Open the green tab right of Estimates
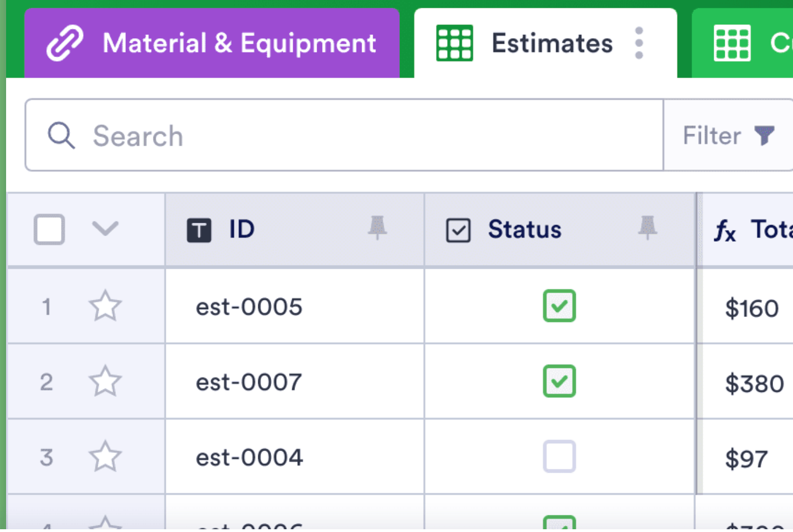The image size is (793, 532). pos(743,43)
